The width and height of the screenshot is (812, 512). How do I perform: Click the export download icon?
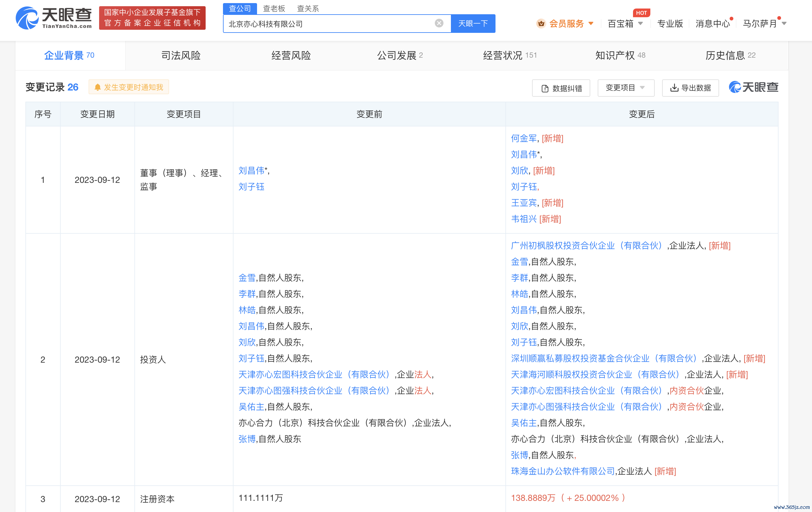tap(674, 88)
